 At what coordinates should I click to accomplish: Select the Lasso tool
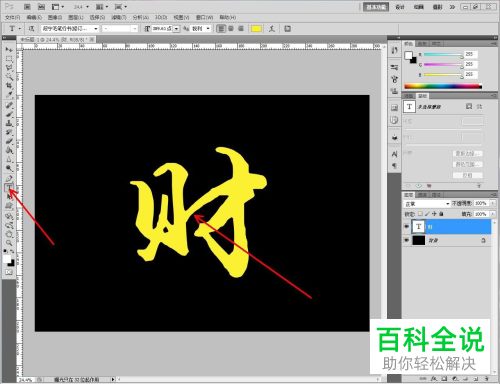(x=9, y=68)
